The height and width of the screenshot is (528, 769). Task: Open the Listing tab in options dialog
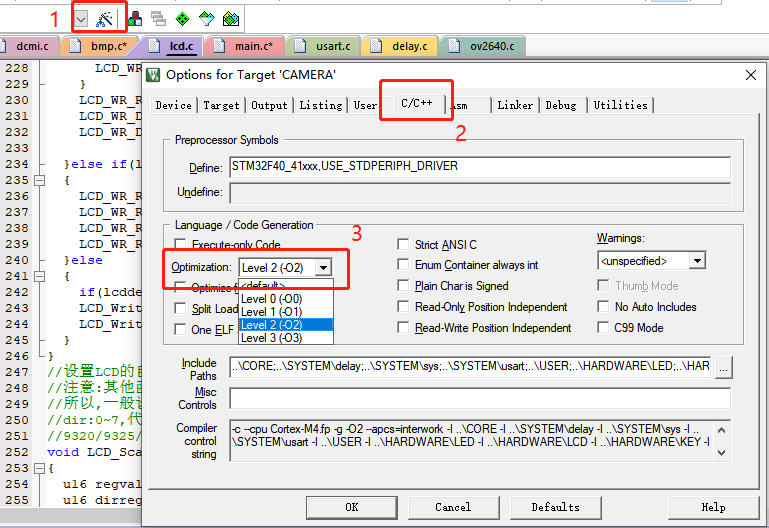(321, 105)
